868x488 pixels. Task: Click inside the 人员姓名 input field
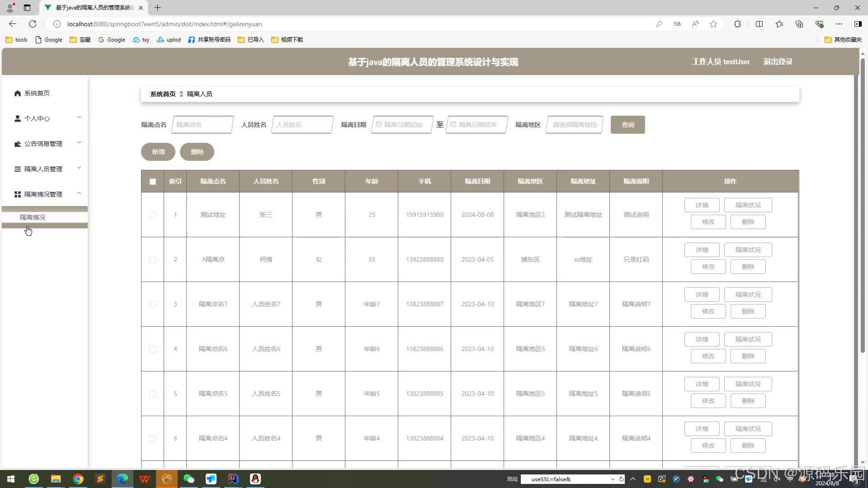pyautogui.click(x=302, y=125)
